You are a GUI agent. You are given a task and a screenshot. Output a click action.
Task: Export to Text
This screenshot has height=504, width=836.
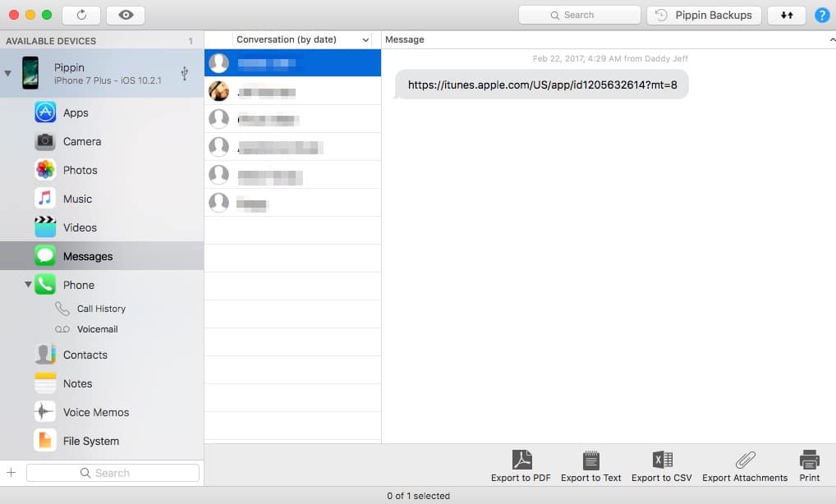(x=590, y=466)
